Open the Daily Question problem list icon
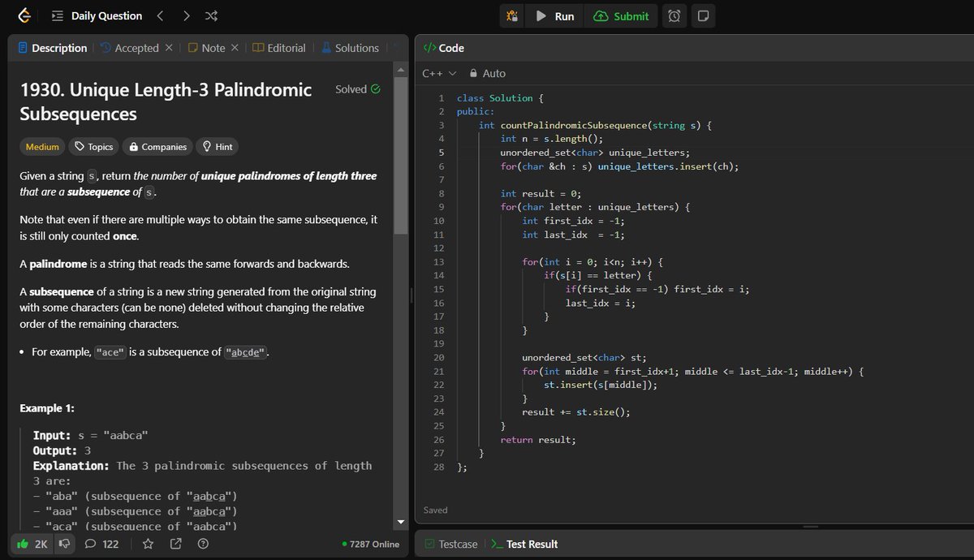This screenshot has height=560, width=974. [57, 15]
